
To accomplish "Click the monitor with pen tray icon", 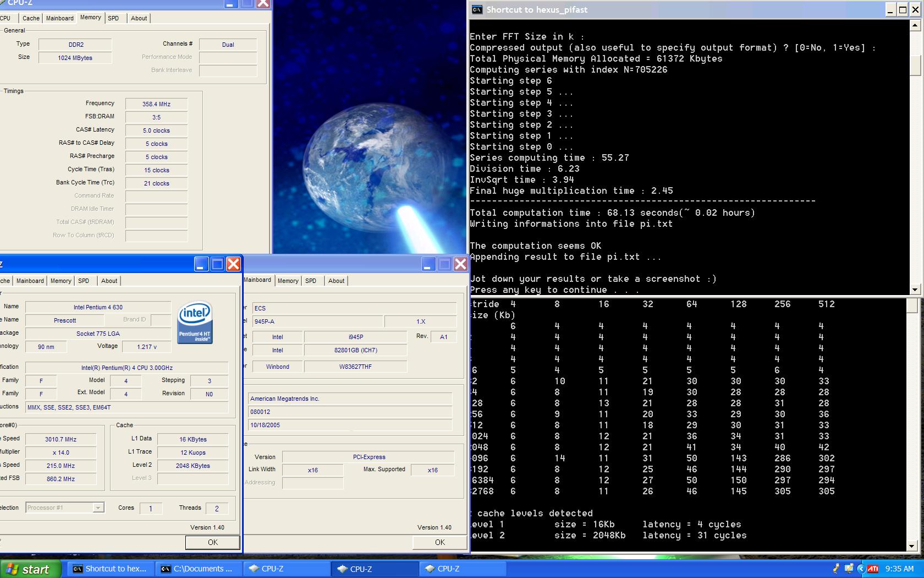I will click(x=849, y=569).
